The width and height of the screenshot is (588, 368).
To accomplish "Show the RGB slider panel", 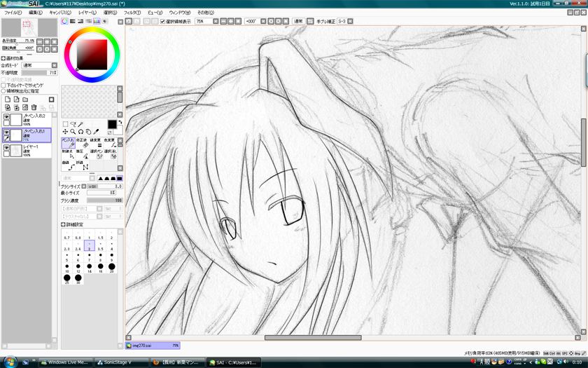I will (73, 22).
